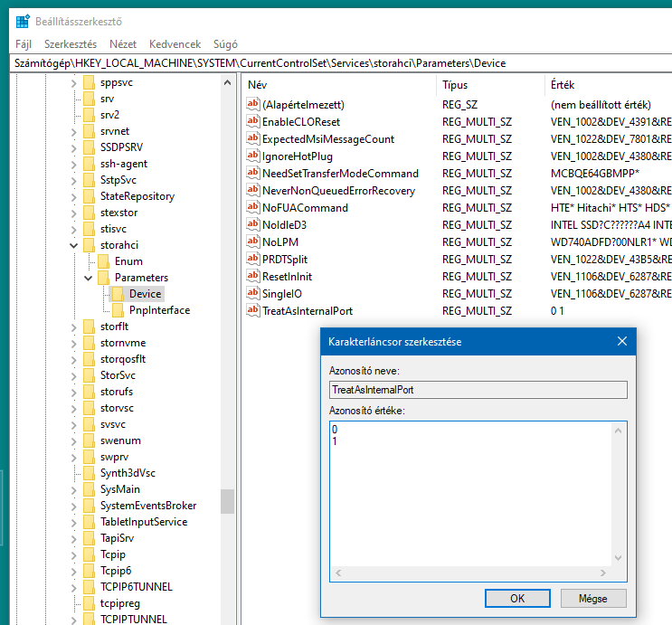672x625 pixels.
Task: Click the folder icon of Parameters key
Action: coord(104,278)
